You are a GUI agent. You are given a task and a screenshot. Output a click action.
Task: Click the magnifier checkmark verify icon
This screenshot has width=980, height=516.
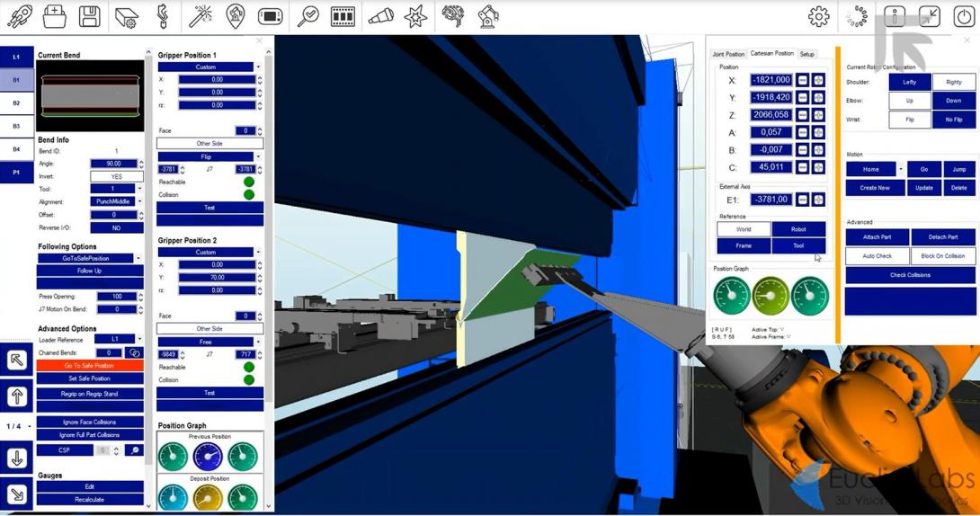coord(307,16)
